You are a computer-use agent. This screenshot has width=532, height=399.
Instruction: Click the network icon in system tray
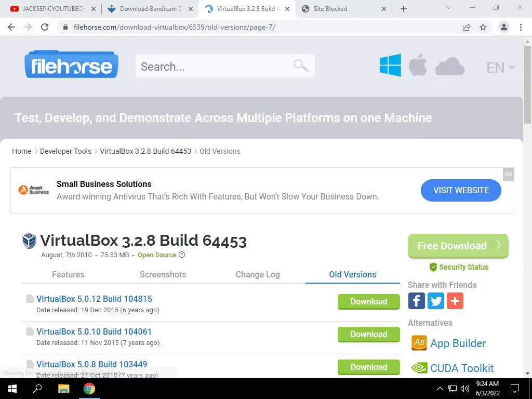[x=453, y=389]
